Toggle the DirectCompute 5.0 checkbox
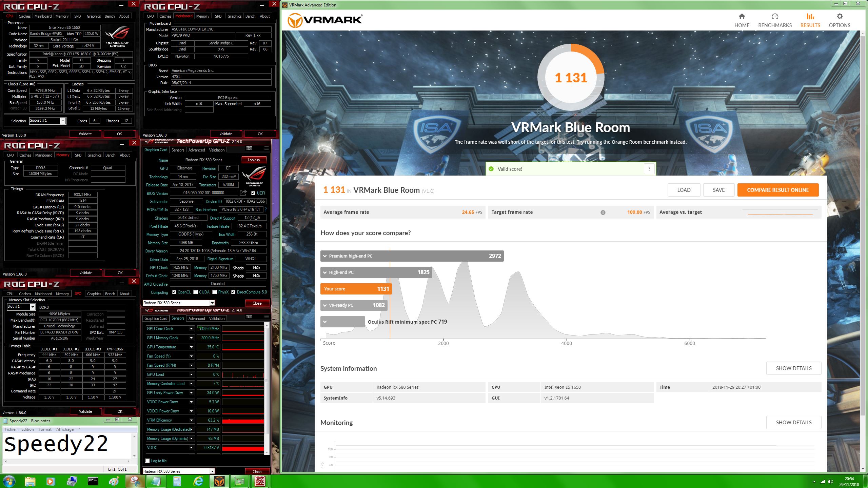This screenshot has width=868, height=488. [x=233, y=292]
